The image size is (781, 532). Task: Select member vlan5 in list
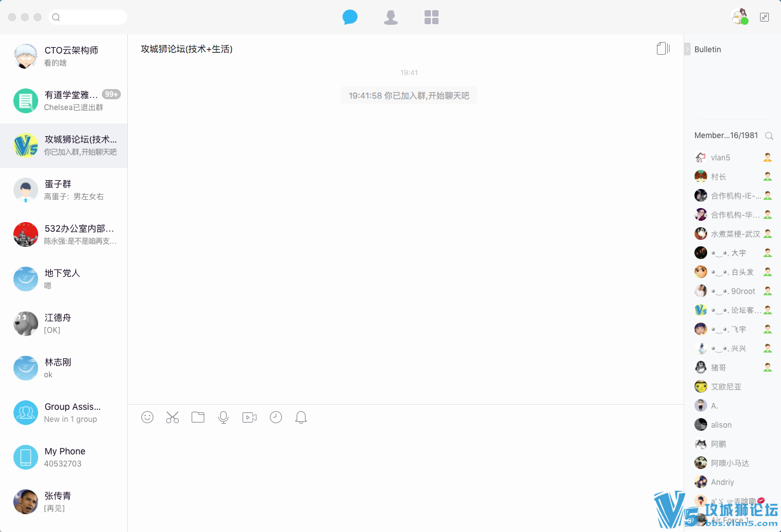(733, 157)
